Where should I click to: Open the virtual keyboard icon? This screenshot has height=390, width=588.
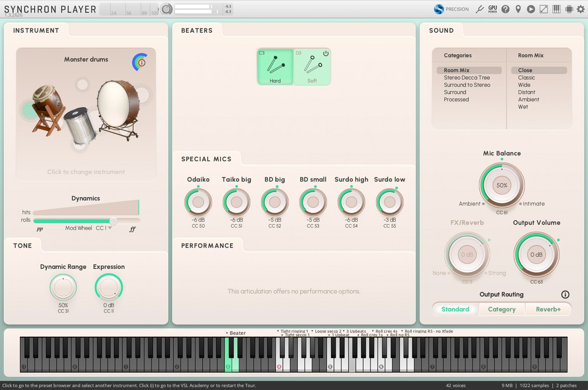tap(556, 9)
